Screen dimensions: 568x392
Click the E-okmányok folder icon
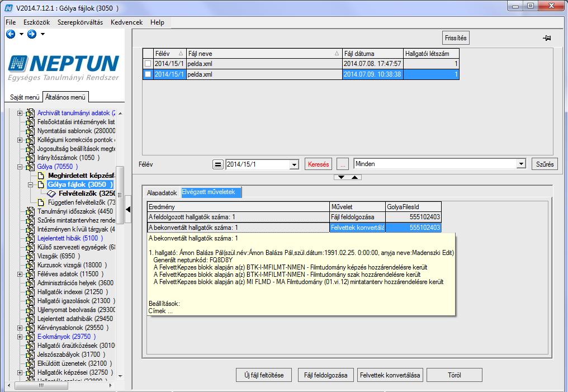tap(30, 337)
